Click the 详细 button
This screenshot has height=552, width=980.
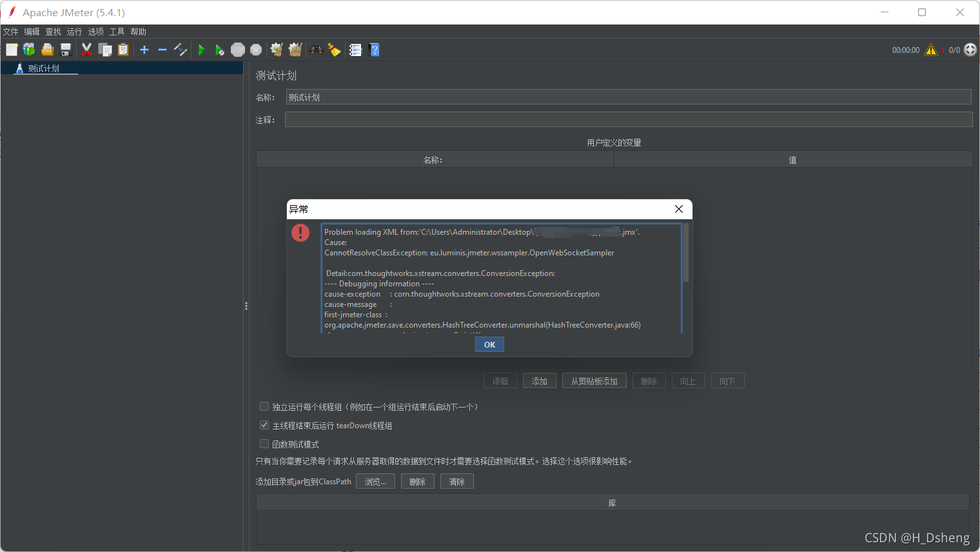[500, 381]
